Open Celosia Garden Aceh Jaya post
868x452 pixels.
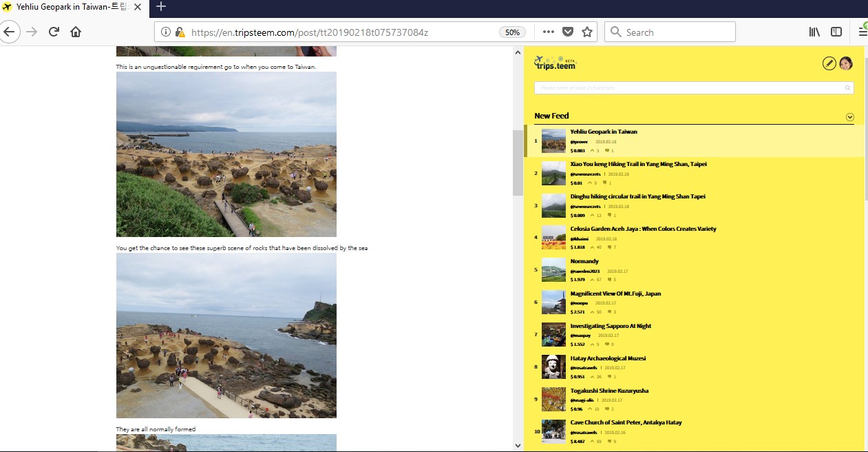643,229
